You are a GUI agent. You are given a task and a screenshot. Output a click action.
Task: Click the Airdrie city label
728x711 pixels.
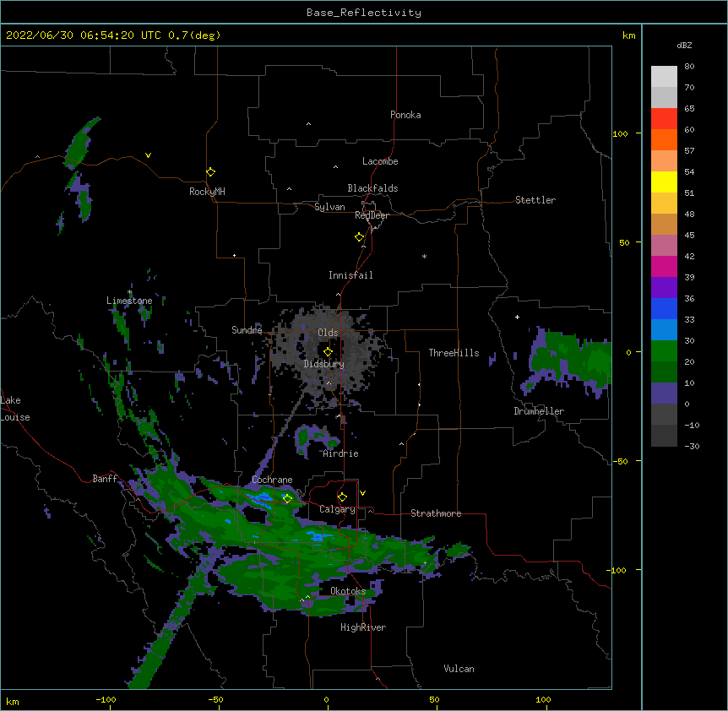[x=341, y=453]
